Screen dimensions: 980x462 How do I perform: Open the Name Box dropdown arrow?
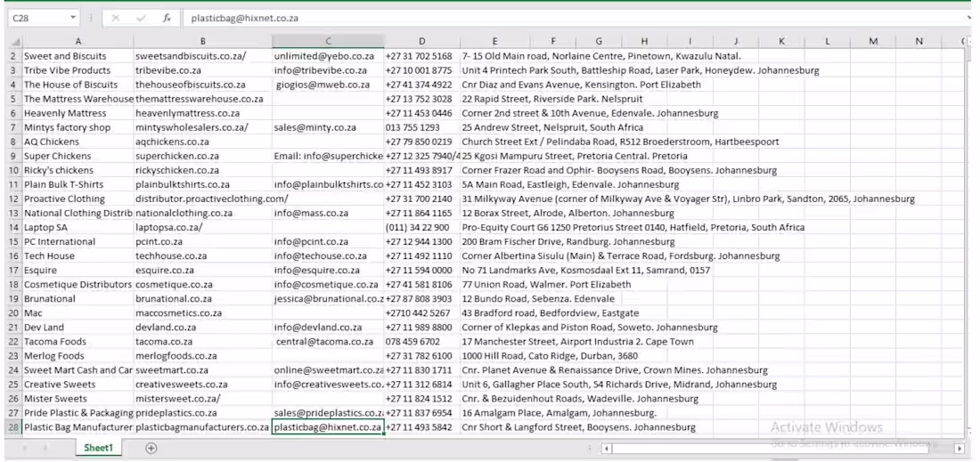73,18
